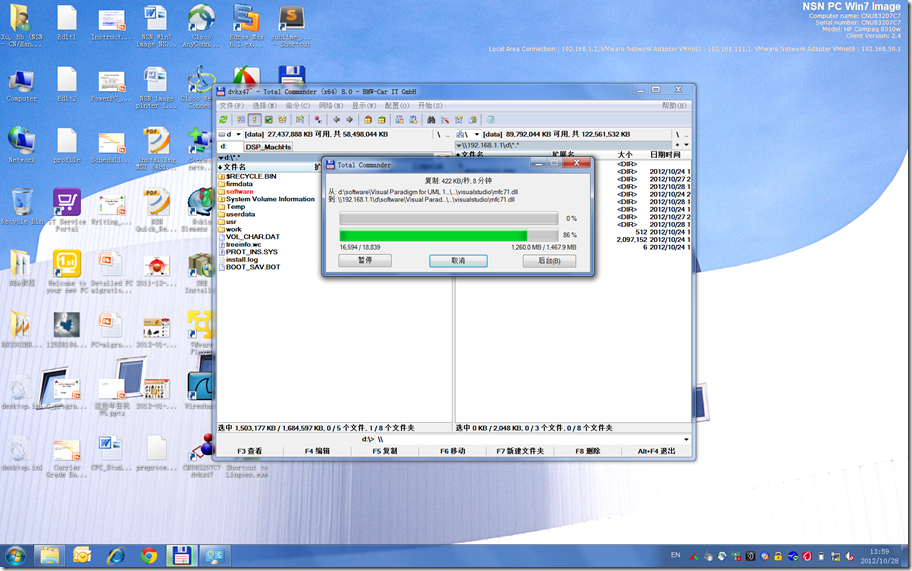
Task: Open Edraw Max desktop shortcut
Action: click(246, 26)
